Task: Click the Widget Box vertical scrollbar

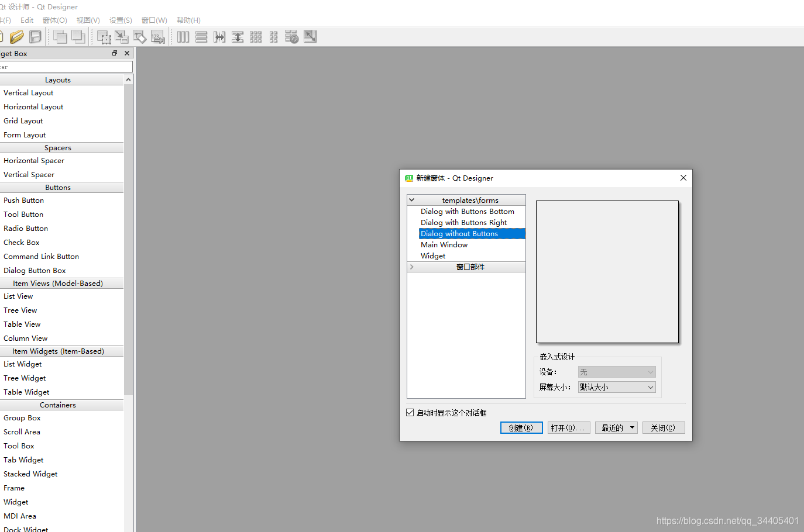Action: click(129, 240)
